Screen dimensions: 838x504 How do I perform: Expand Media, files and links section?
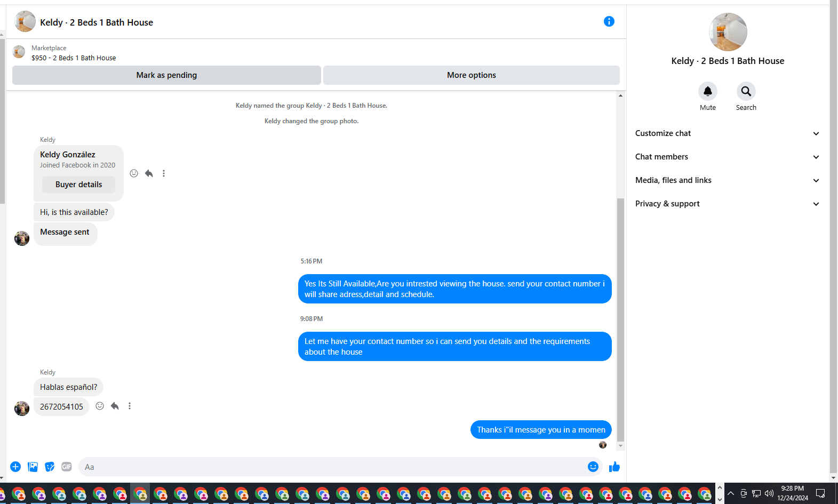[x=727, y=180]
